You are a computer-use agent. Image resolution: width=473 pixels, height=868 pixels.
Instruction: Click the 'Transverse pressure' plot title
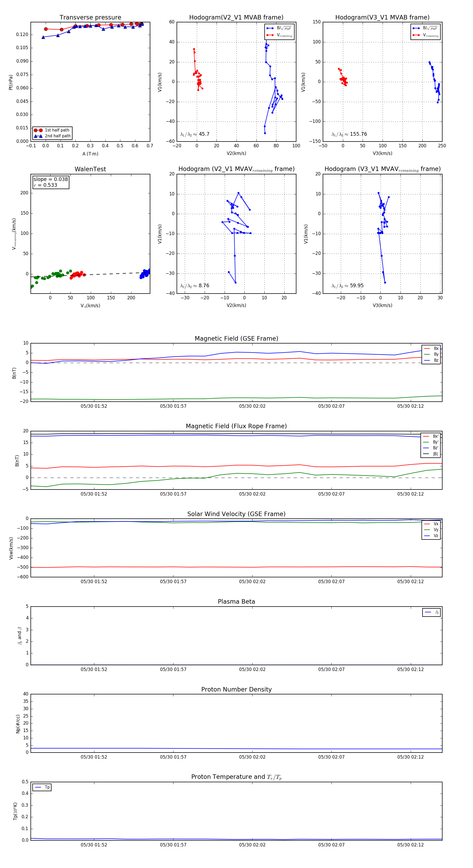pyautogui.click(x=90, y=18)
